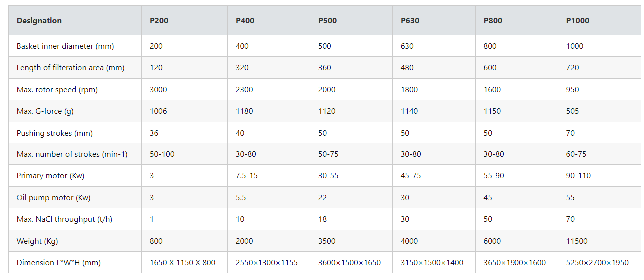644x280 pixels.
Task: Click the P630 column header
Action: [410, 21]
